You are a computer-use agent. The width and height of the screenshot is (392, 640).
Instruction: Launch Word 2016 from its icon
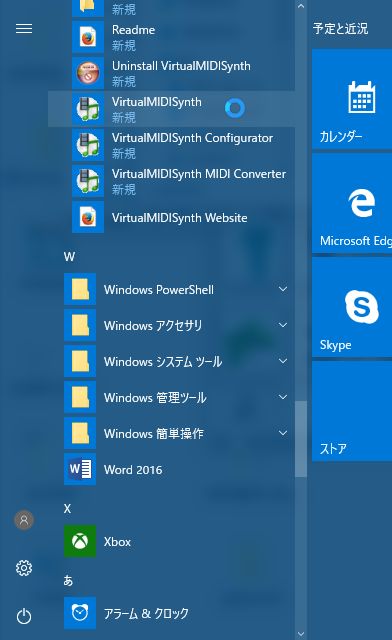80,469
